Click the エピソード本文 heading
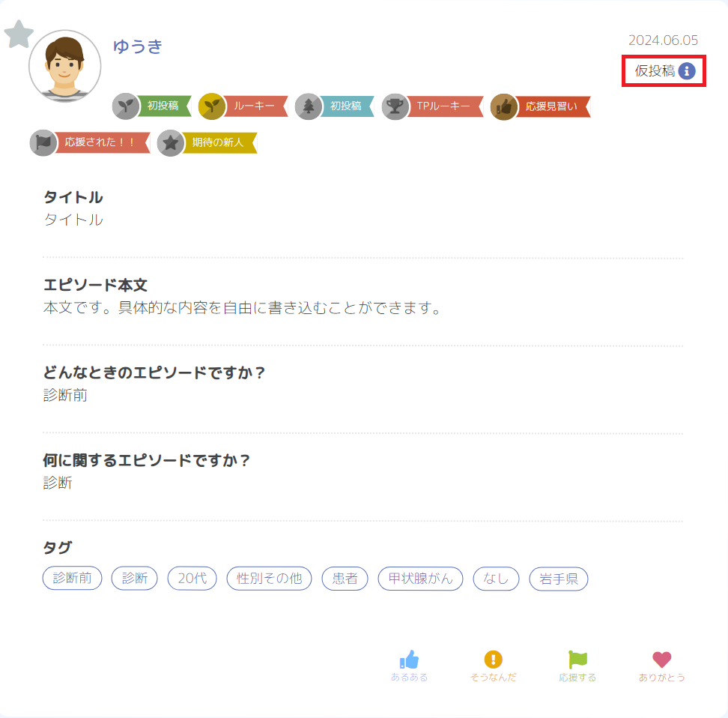 (x=95, y=285)
